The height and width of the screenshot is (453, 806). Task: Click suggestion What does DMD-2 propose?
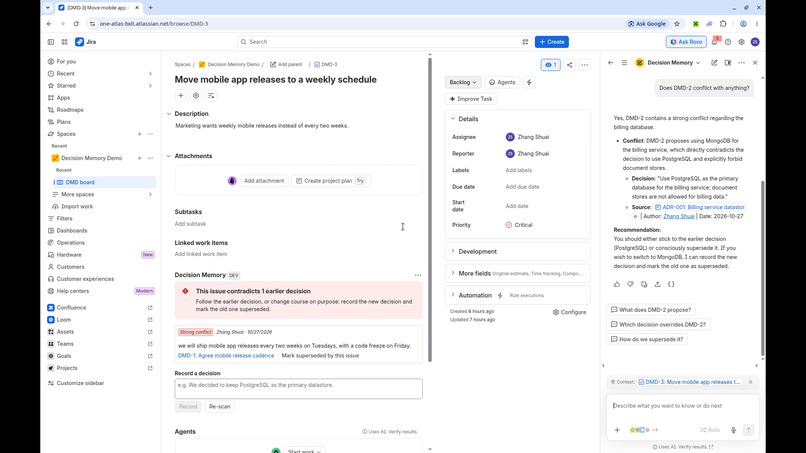point(650,310)
